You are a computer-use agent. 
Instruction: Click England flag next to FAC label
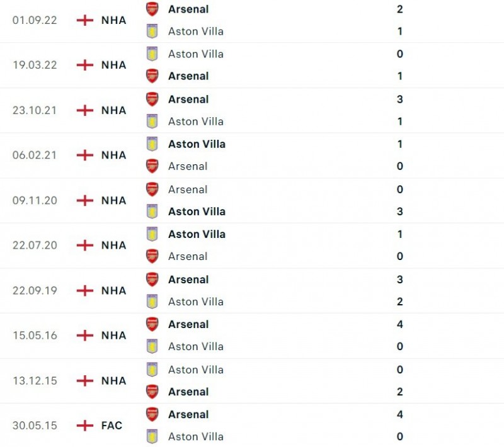84,426
